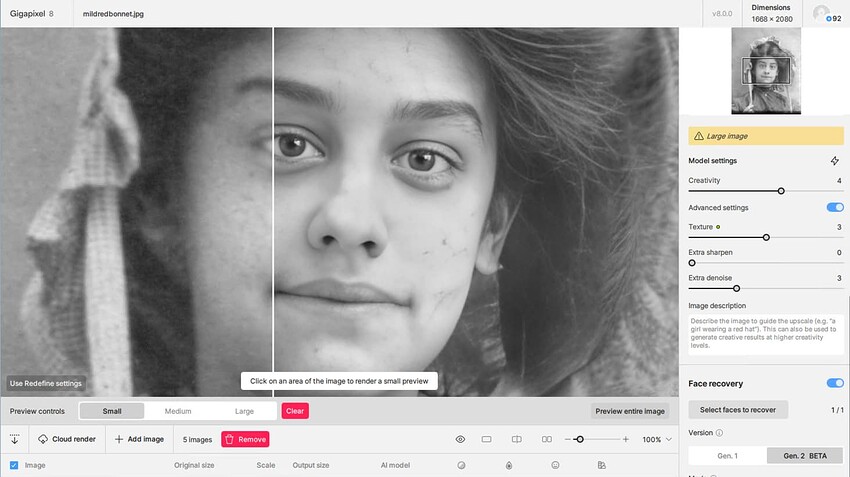850x477 pixels.
Task: Click the Output size column header
Action: [x=311, y=465]
